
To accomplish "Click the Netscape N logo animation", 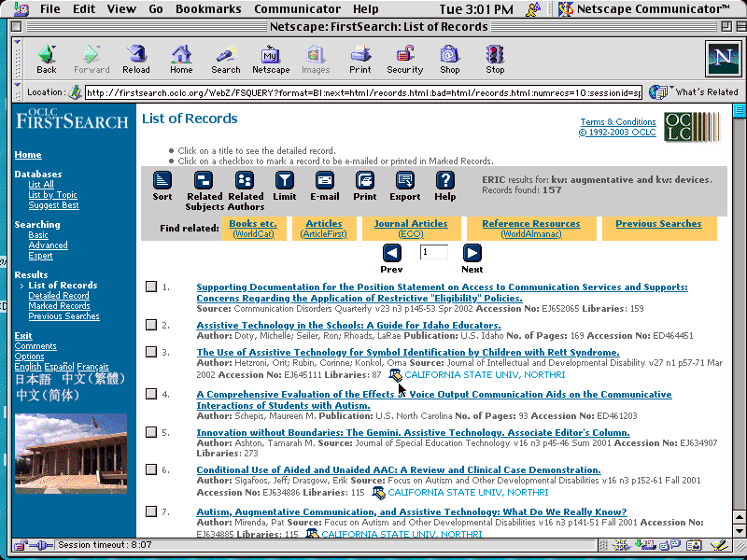I will coord(723,59).
